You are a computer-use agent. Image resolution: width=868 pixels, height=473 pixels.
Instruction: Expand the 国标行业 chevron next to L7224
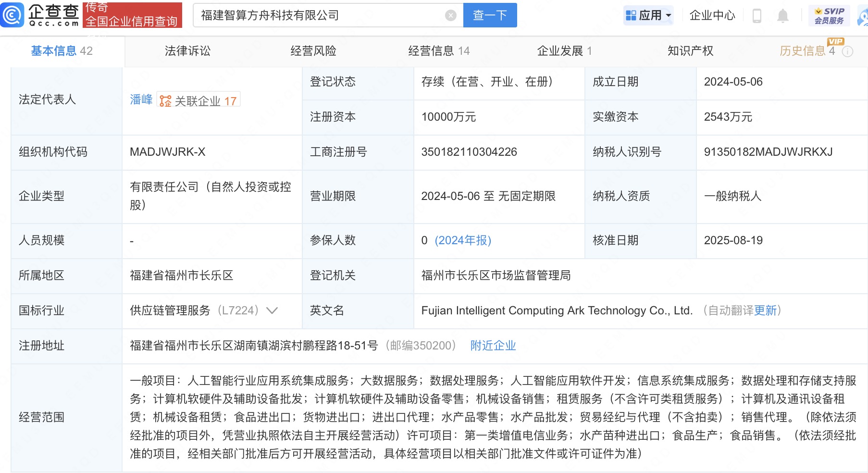pyautogui.click(x=272, y=311)
